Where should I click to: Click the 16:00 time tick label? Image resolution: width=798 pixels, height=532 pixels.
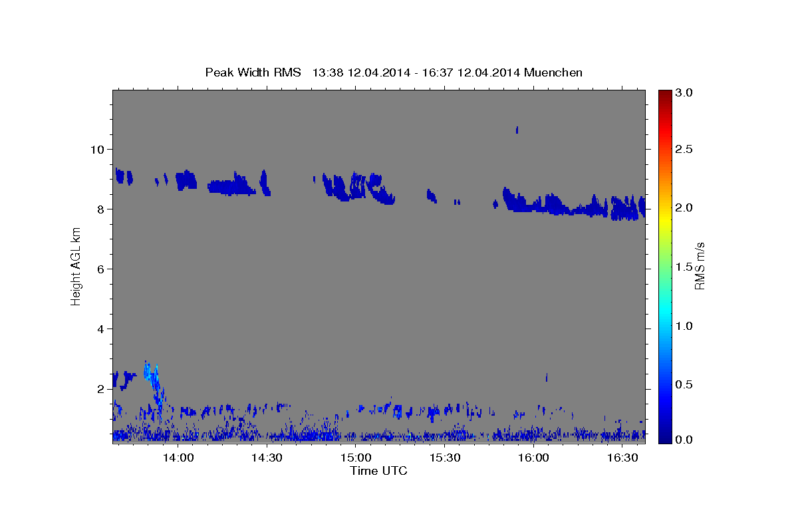click(533, 458)
